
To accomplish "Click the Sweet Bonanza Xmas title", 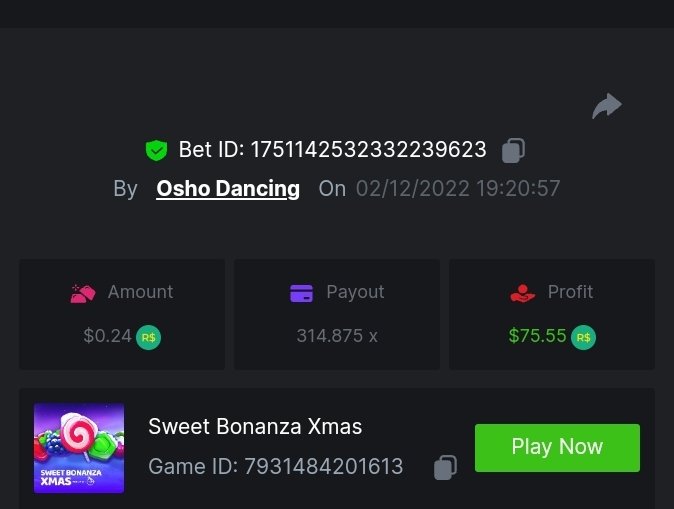I will (x=255, y=427).
